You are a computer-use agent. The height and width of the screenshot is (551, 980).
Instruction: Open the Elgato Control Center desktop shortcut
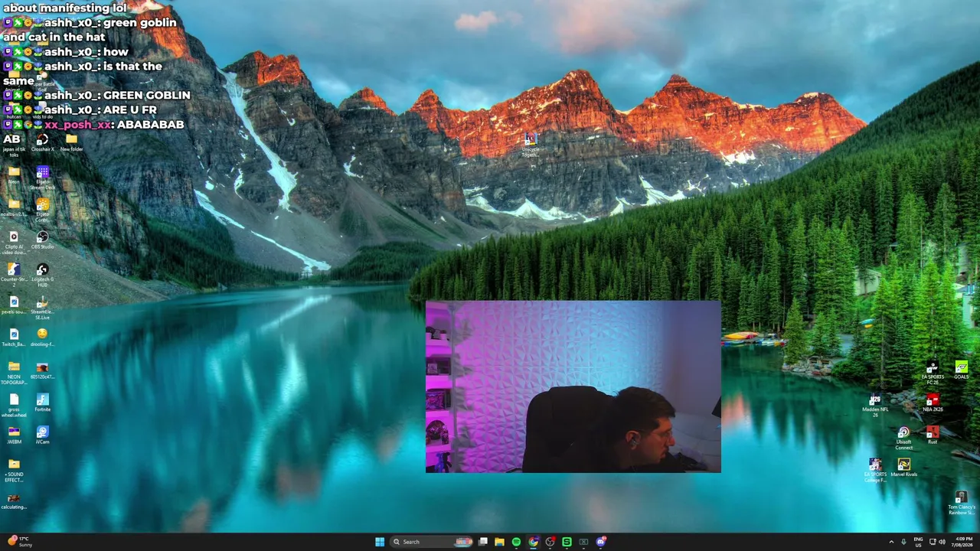42,208
